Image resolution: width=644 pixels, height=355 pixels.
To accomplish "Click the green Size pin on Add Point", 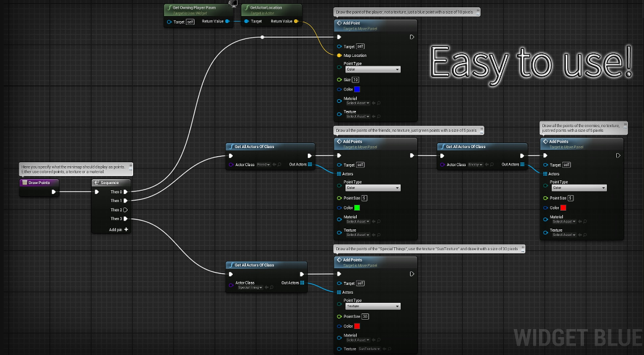I will 339,80.
